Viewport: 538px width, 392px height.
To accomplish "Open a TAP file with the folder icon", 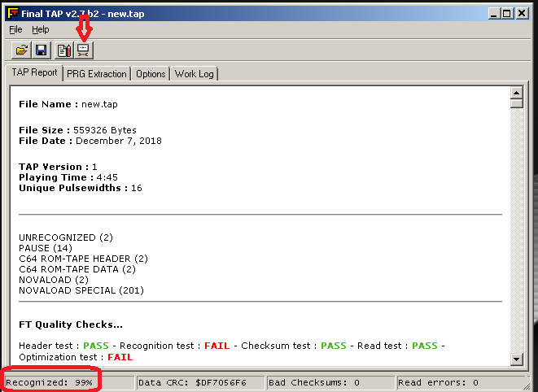I will (21, 50).
